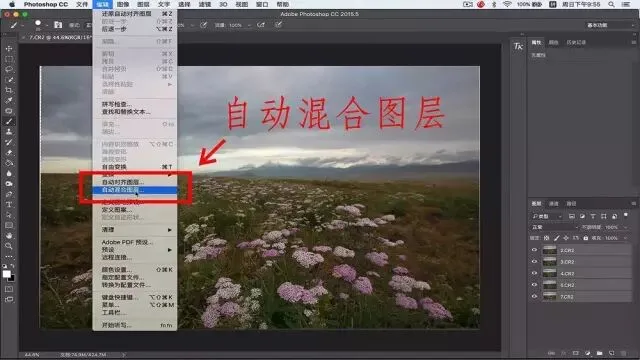This screenshot has width=640, height=360.
Task: Select the Hand tool
Action: (x=9, y=236)
